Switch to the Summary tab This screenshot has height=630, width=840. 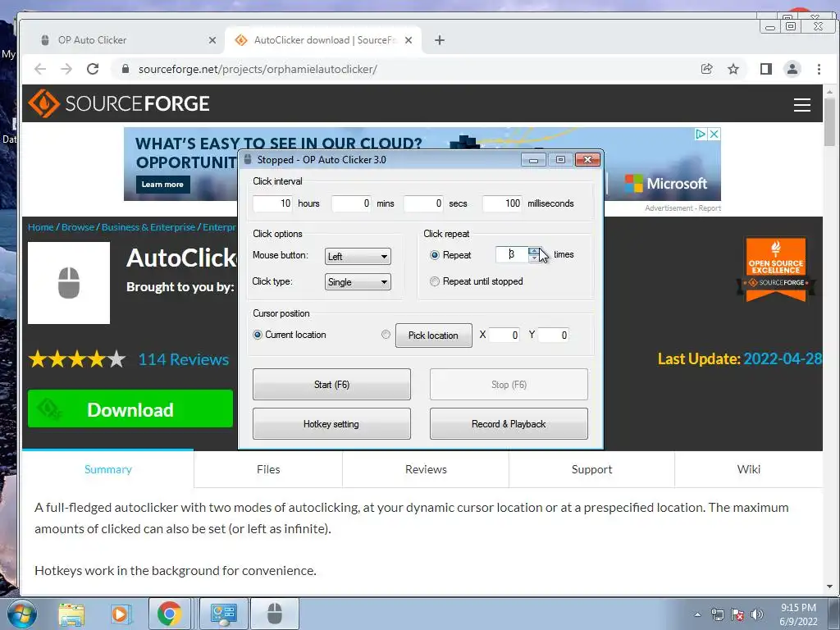pyautogui.click(x=107, y=469)
